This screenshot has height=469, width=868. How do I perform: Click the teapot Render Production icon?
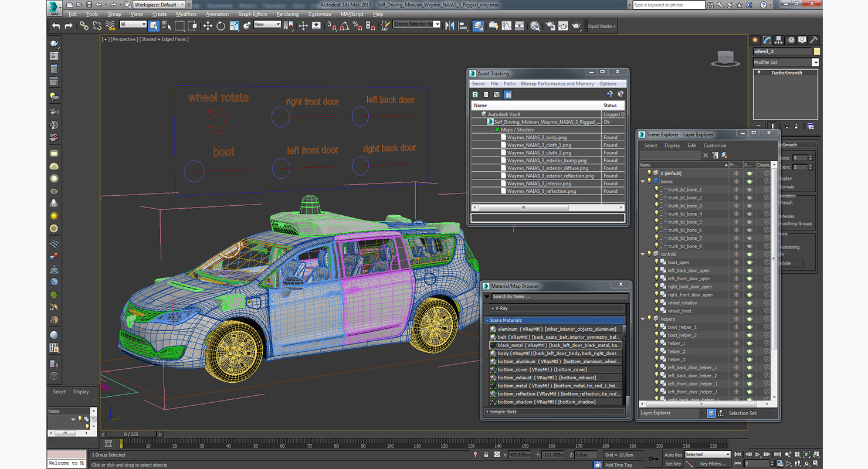click(576, 26)
